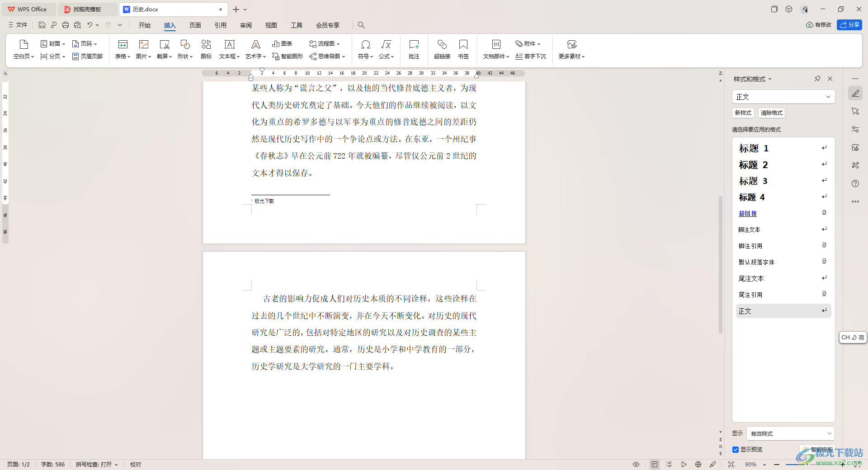Click the 新样式 button
The image size is (868, 470).
743,113
